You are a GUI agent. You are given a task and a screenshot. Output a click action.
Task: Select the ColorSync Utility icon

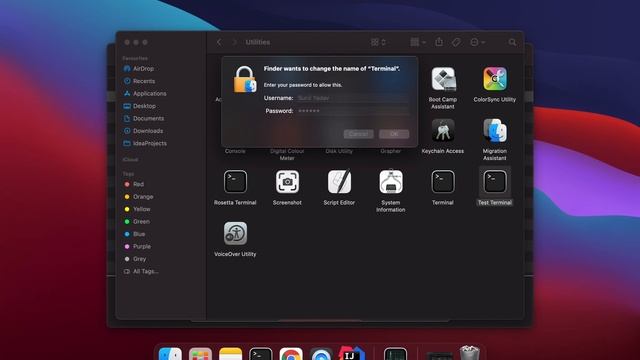point(495,79)
